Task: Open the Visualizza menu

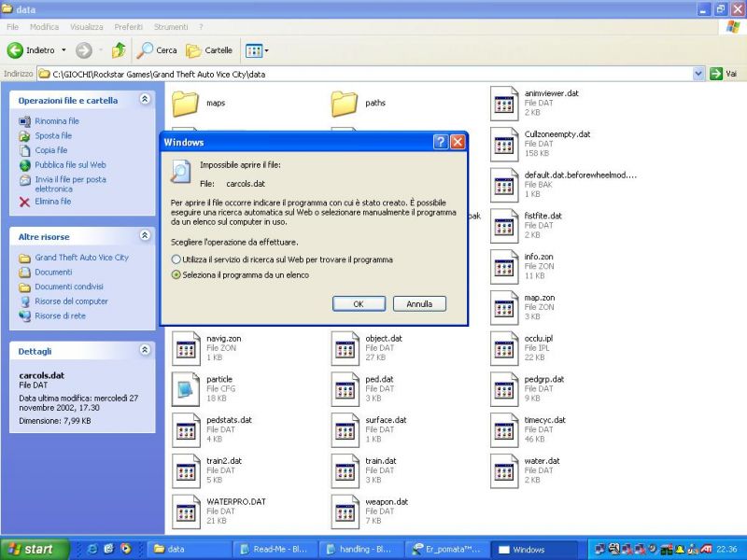Action: 86,27
